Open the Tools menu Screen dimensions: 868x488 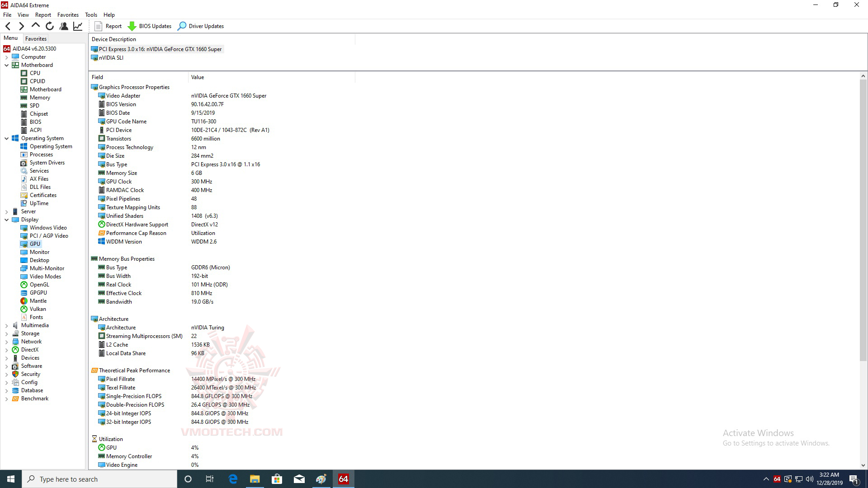click(x=91, y=14)
